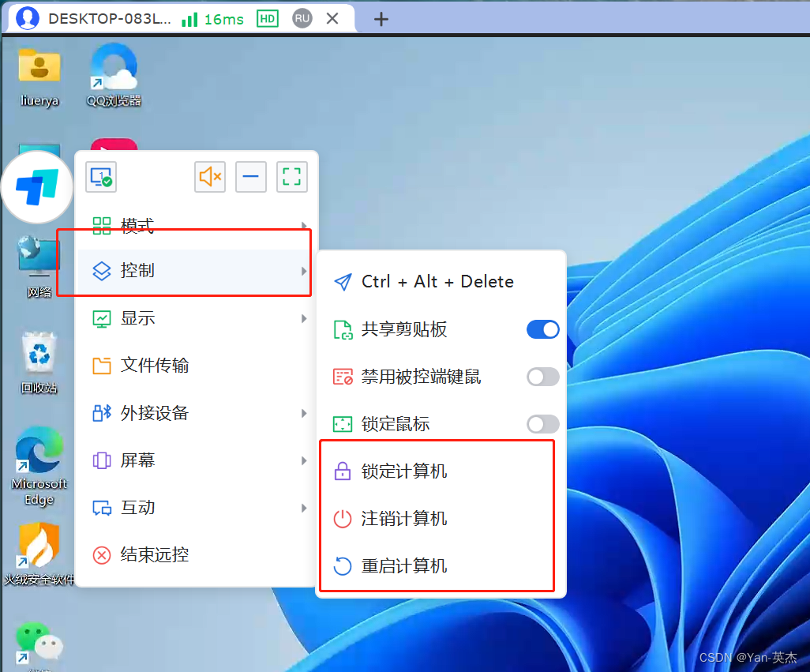Image resolution: width=810 pixels, height=672 pixels.
Task: Select the liuerya folder on desktop
Action: point(39,77)
